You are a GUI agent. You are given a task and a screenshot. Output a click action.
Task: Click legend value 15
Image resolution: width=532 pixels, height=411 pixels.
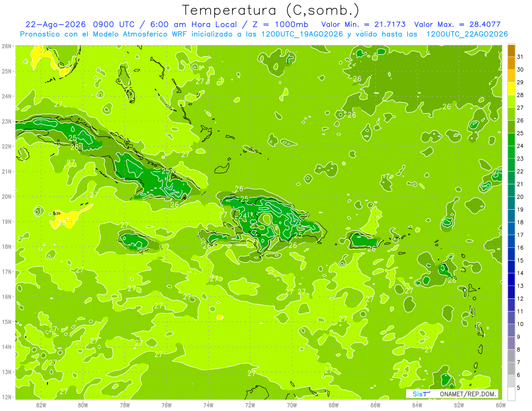(520, 260)
